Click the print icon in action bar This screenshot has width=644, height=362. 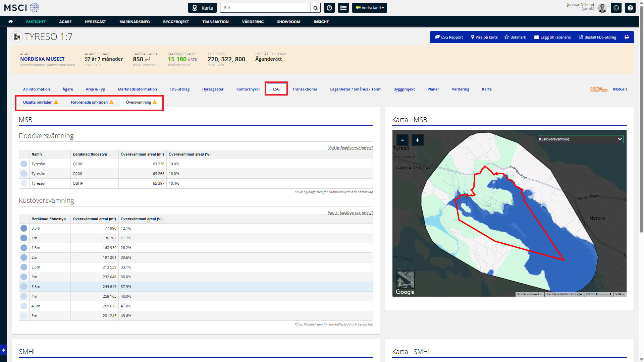click(627, 37)
